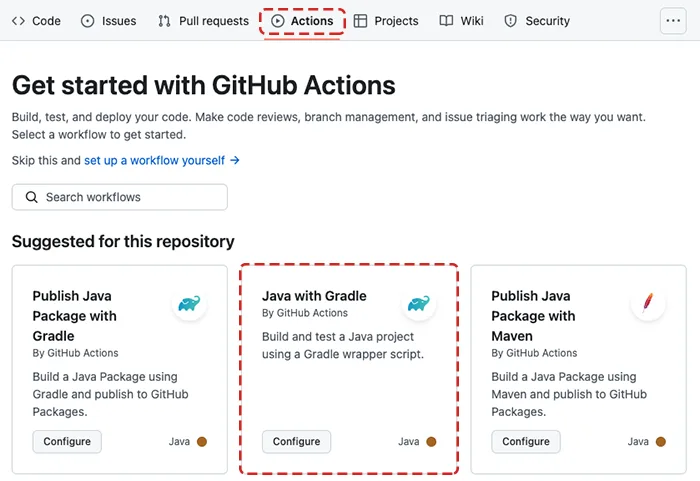This screenshot has height=481, width=700.
Task: Open the three-dots overflow menu
Action: click(673, 21)
